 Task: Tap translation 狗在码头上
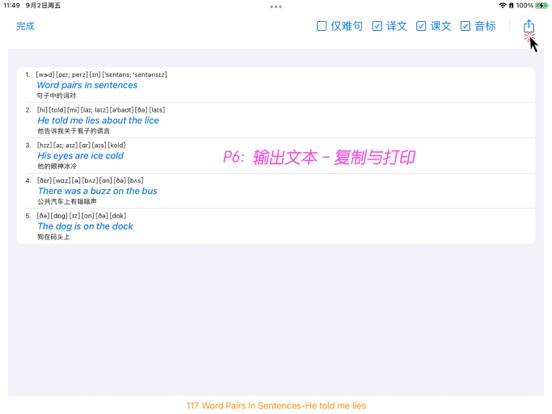pos(54,237)
